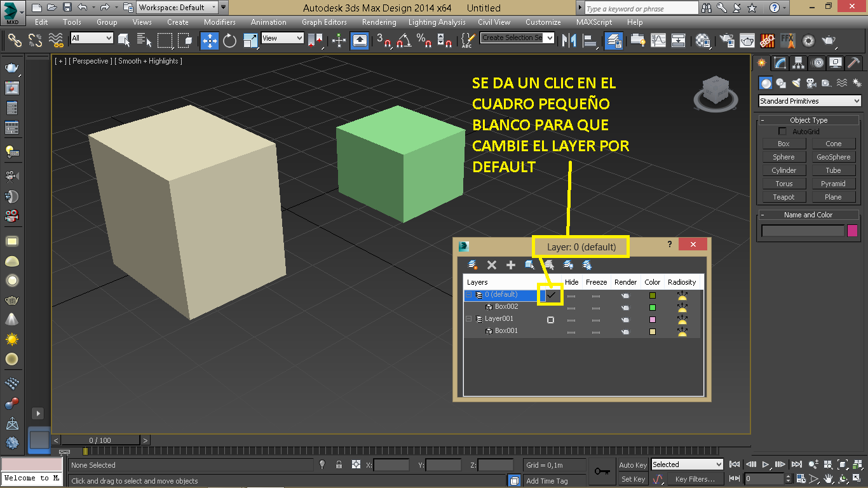This screenshot has width=868, height=488.
Task: Add selected objects to layer with plus icon
Action: [510, 265]
